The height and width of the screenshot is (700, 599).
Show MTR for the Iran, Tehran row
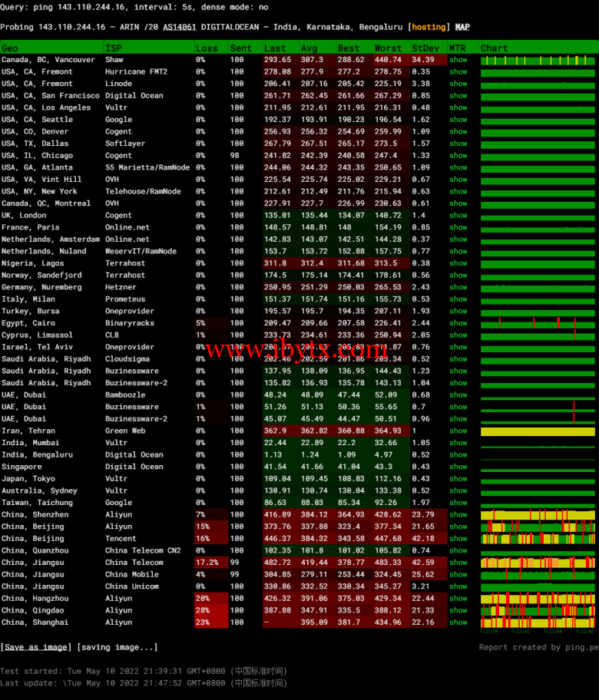(x=458, y=431)
